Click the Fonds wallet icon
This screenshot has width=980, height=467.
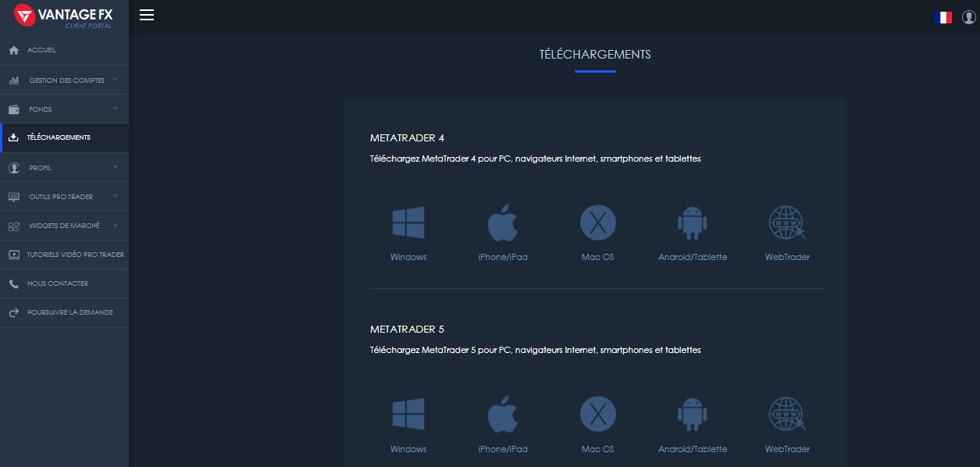tap(13, 109)
